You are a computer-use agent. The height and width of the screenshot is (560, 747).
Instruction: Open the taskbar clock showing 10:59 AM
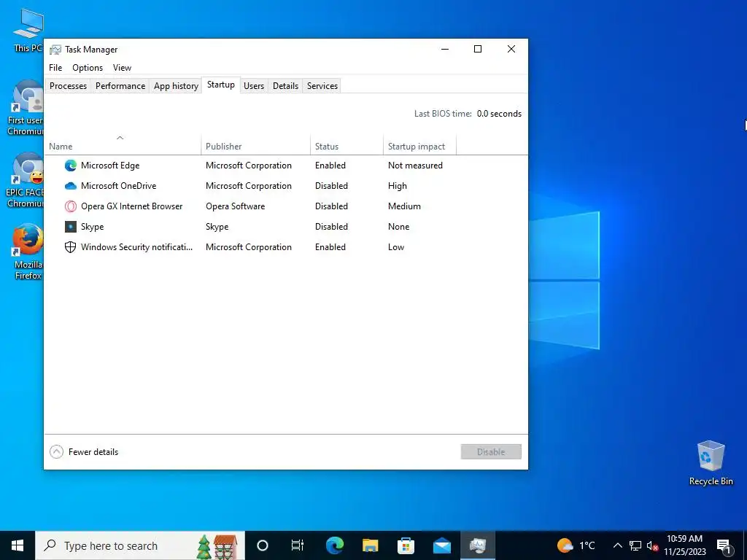coord(684,545)
